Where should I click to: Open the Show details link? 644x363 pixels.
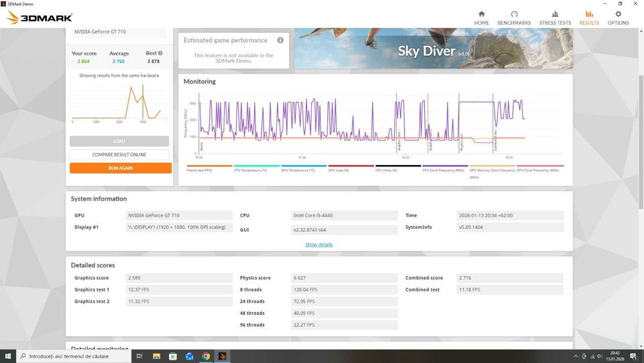click(x=319, y=244)
